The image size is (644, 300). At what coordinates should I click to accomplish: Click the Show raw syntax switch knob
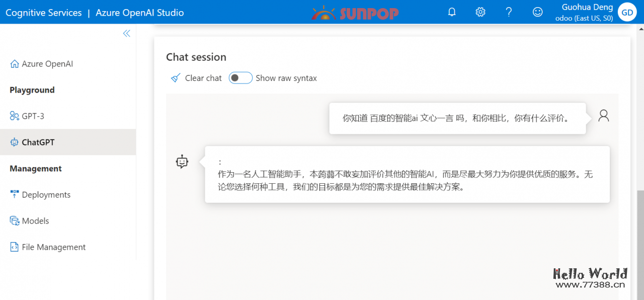(236, 78)
